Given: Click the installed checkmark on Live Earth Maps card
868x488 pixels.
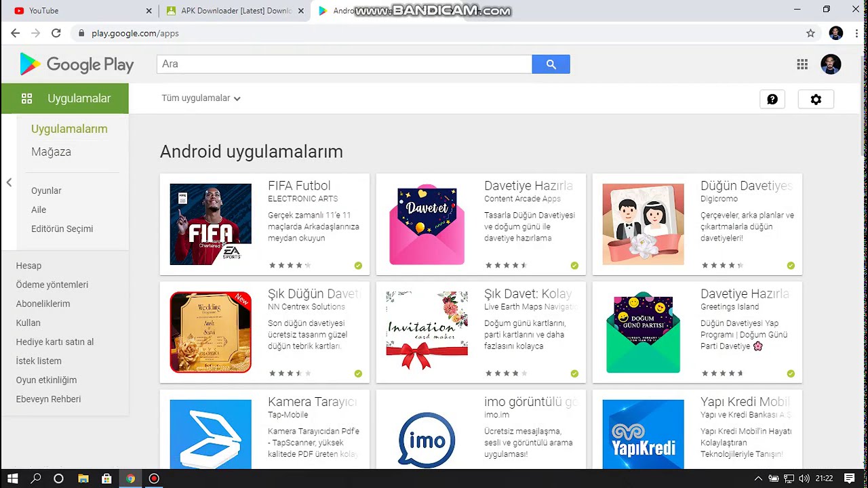Looking at the screenshot, I should [574, 373].
